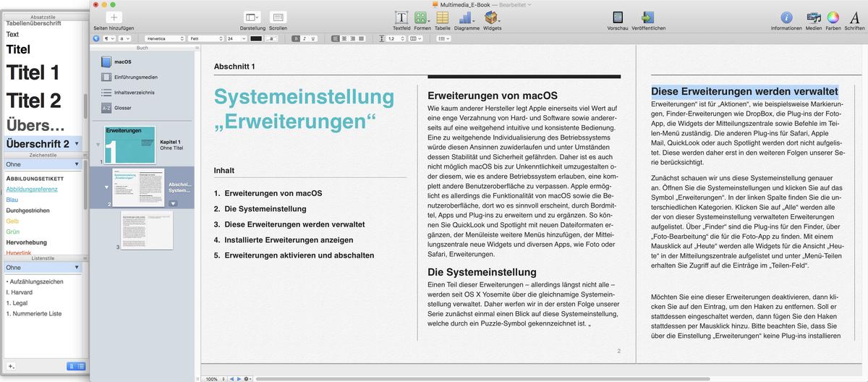This screenshot has height=382, width=868.
Task: Open the section thumbnail popup arrow
Action: (173, 203)
